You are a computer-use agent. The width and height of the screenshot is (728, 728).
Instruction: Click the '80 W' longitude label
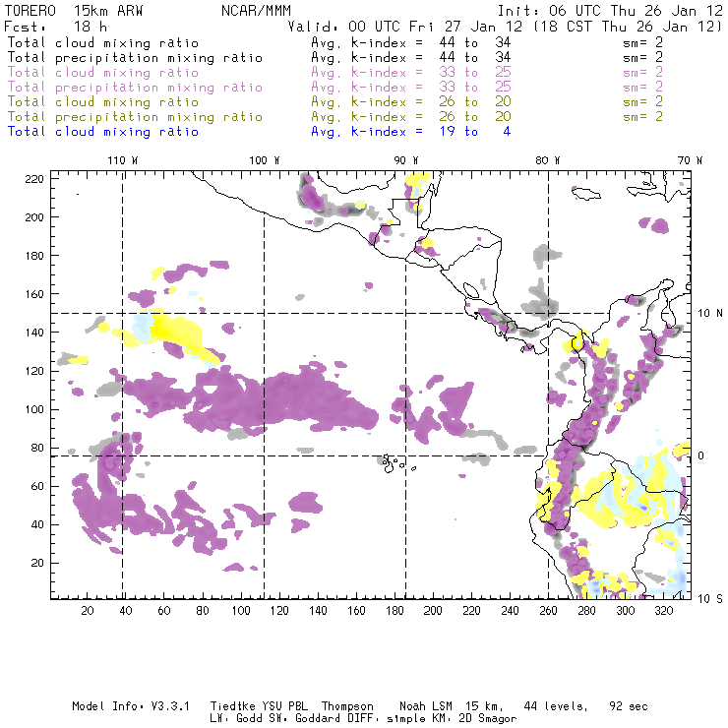(x=547, y=160)
